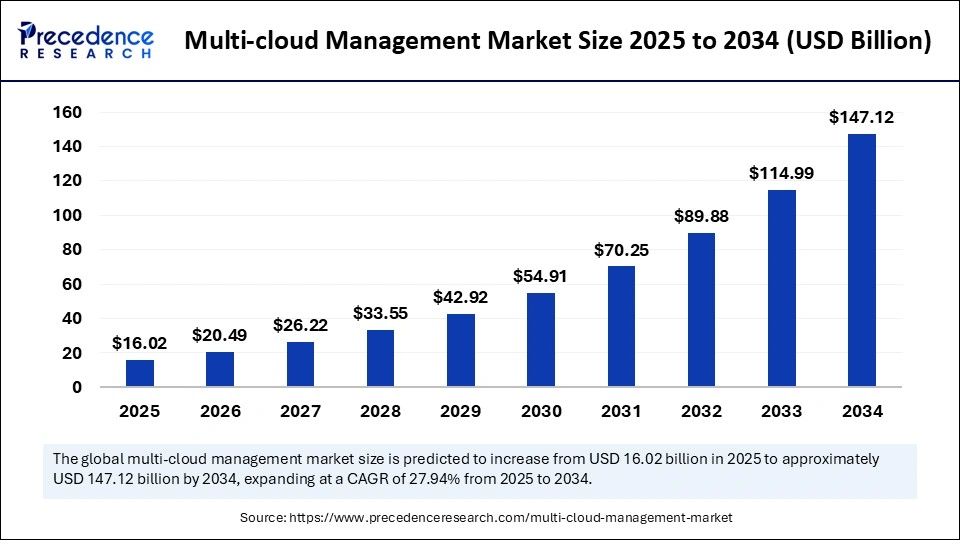
Task: Click the chart title mentioning Multi-cloud Management Market Size
Action: 558,41
